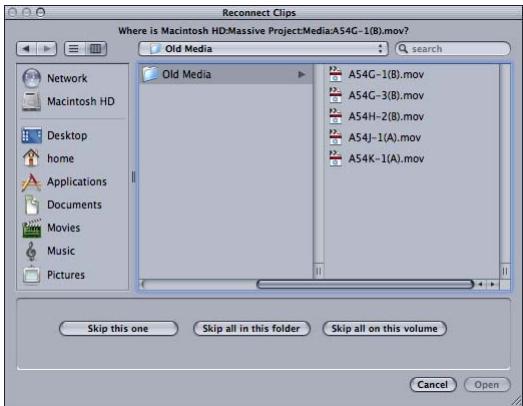Switch to list view
This screenshot has width=523, height=406.
(74, 49)
